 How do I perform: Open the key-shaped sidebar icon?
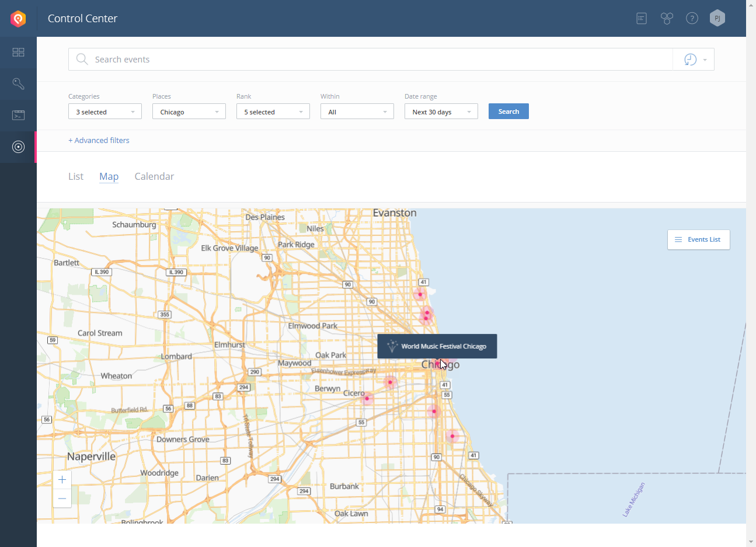tap(18, 83)
